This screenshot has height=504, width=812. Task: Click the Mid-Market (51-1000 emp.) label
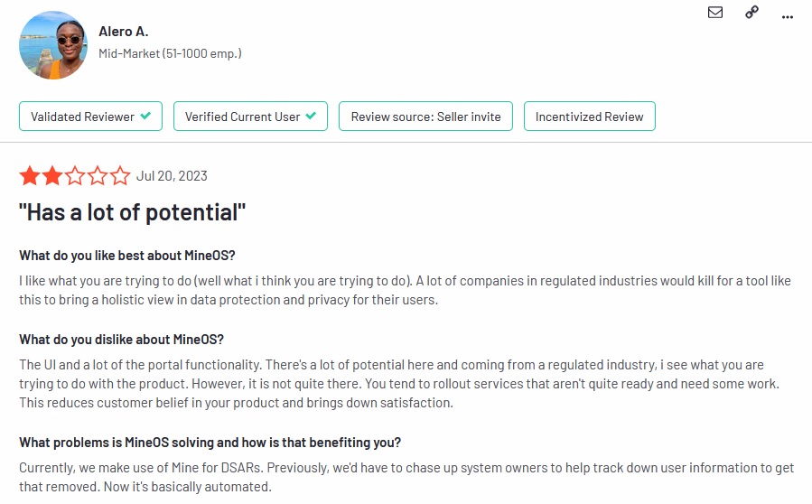170,53
